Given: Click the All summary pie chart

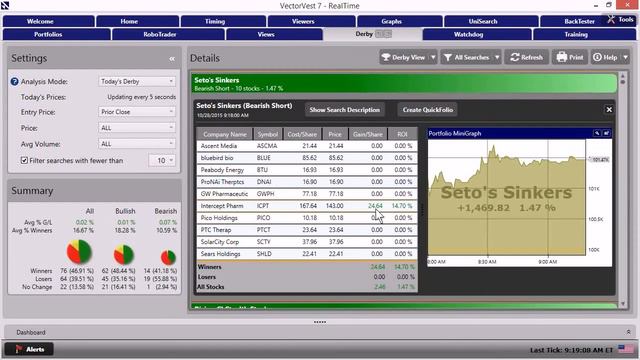Looking at the screenshot, I should (79, 252).
